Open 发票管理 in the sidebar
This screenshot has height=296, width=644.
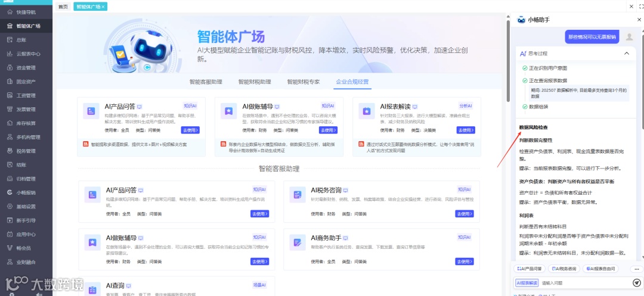click(26, 110)
